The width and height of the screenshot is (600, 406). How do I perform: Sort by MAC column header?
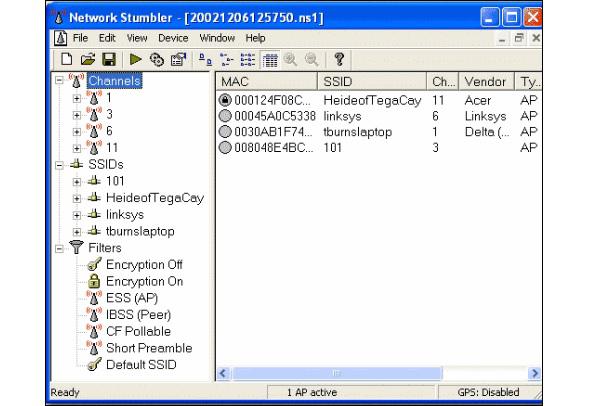(267, 82)
